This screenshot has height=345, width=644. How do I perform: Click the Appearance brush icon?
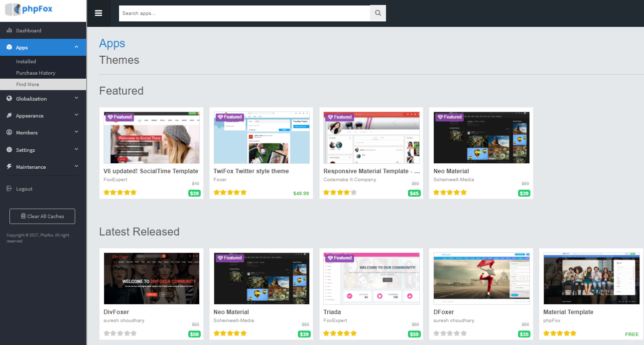click(9, 115)
